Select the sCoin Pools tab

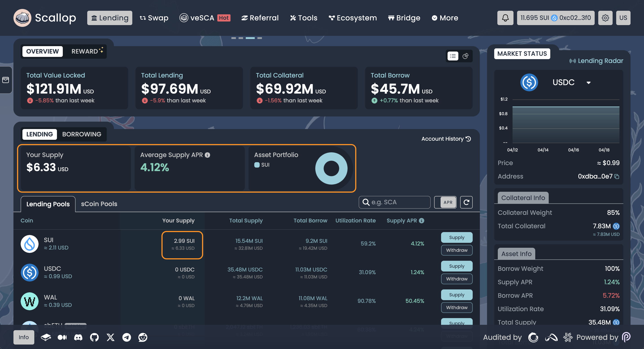(99, 204)
